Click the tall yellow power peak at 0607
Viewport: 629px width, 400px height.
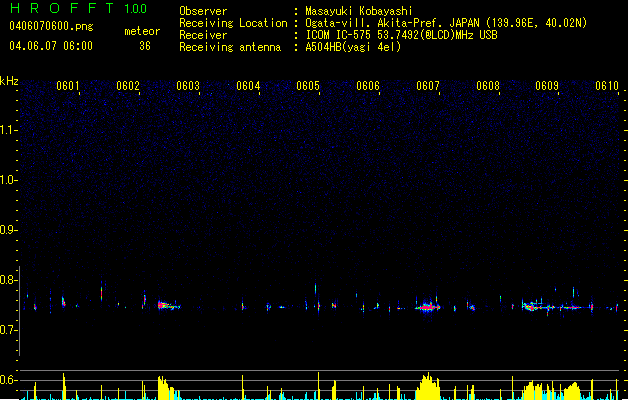428,386
